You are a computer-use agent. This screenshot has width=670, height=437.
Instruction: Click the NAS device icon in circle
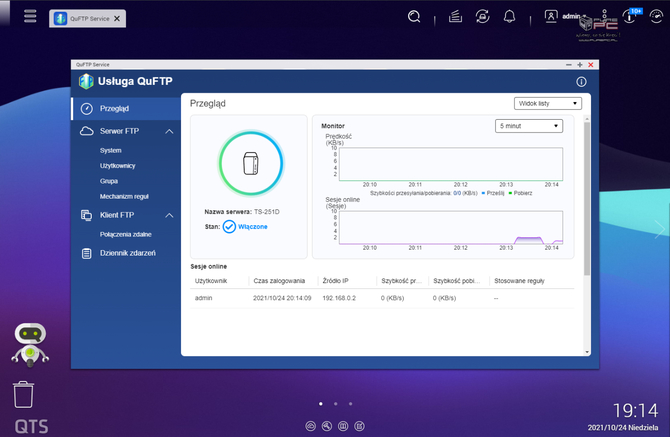[251, 163]
